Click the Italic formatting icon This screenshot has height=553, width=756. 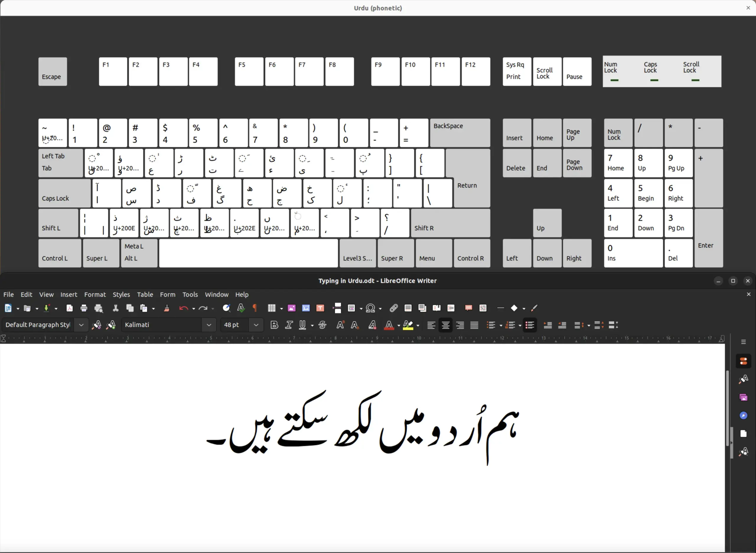tap(288, 325)
